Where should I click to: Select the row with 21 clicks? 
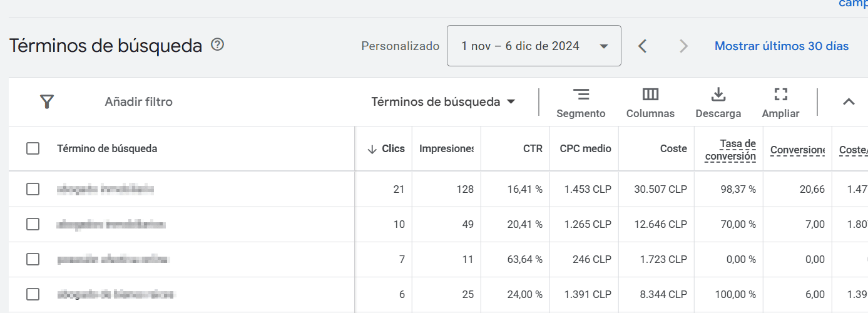pos(33,189)
